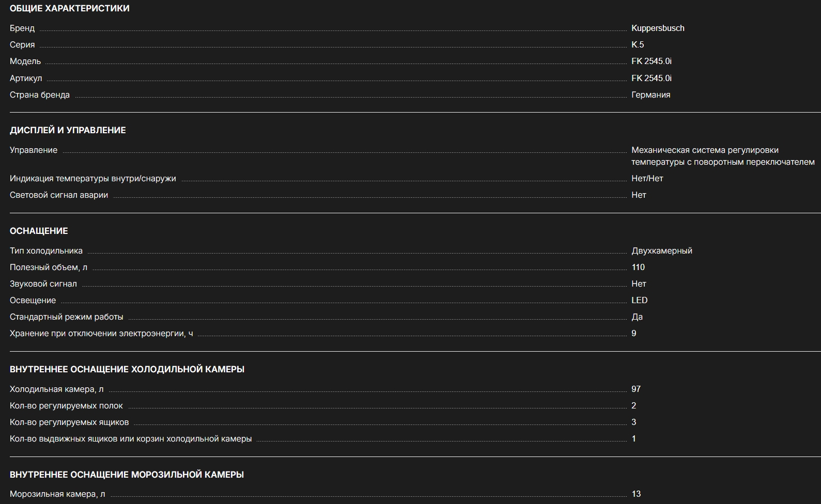Click the Kuppersbusch brand value
This screenshot has height=504, width=821.
657,28
